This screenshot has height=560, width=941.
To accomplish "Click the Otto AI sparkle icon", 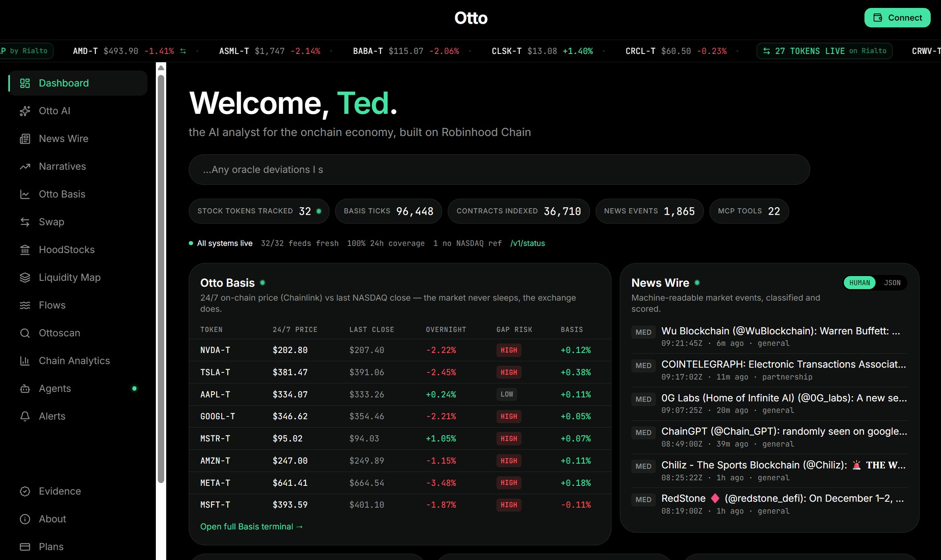I will [x=25, y=111].
